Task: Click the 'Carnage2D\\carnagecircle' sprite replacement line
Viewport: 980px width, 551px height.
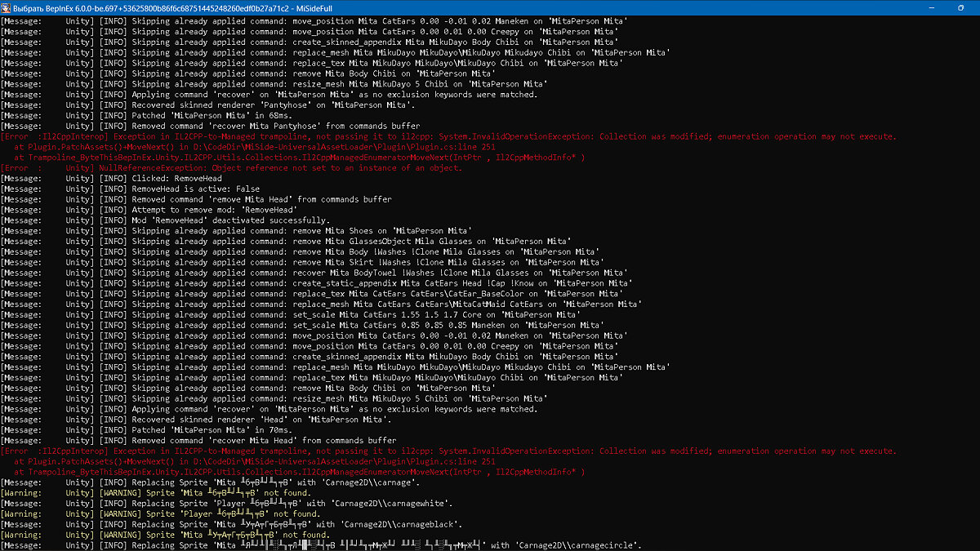Action: (x=367, y=545)
